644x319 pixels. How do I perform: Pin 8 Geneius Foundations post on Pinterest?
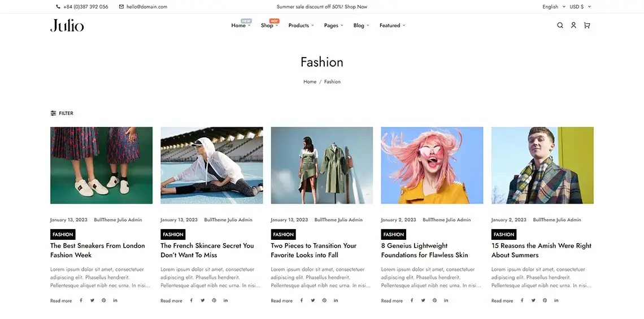tap(435, 300)
